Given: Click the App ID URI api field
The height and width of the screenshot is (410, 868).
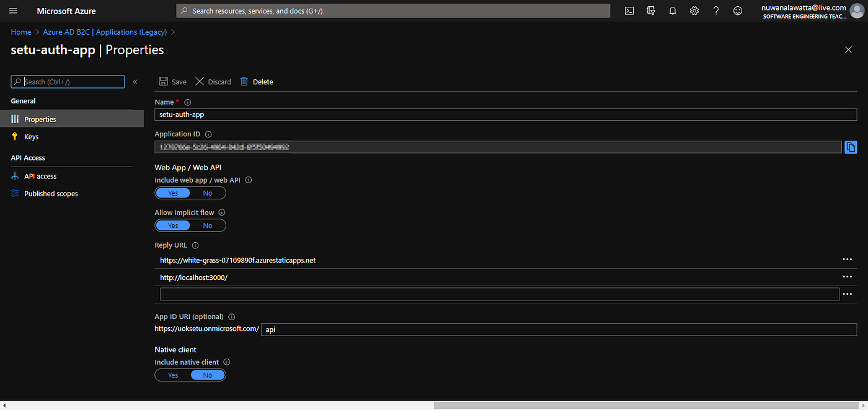Looking at the screenshot, I should (559, 329).
